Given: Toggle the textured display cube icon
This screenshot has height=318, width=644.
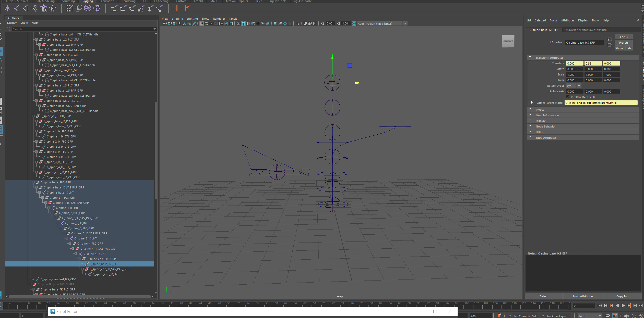Looking at the screenshot, I should (254, 23).
